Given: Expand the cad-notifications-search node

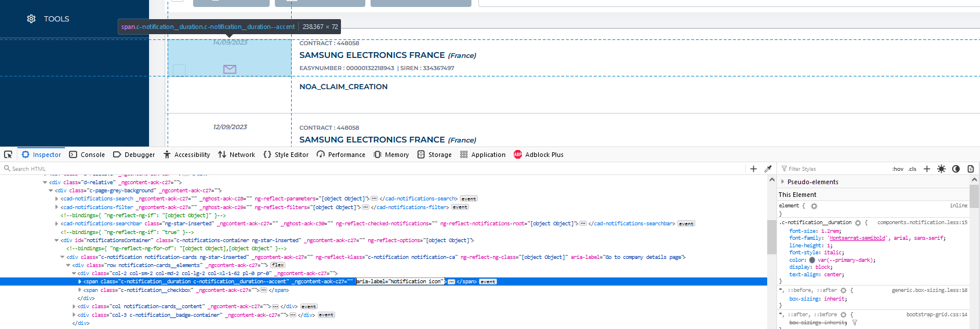Looking at the screenshot, I should [57, 199].
